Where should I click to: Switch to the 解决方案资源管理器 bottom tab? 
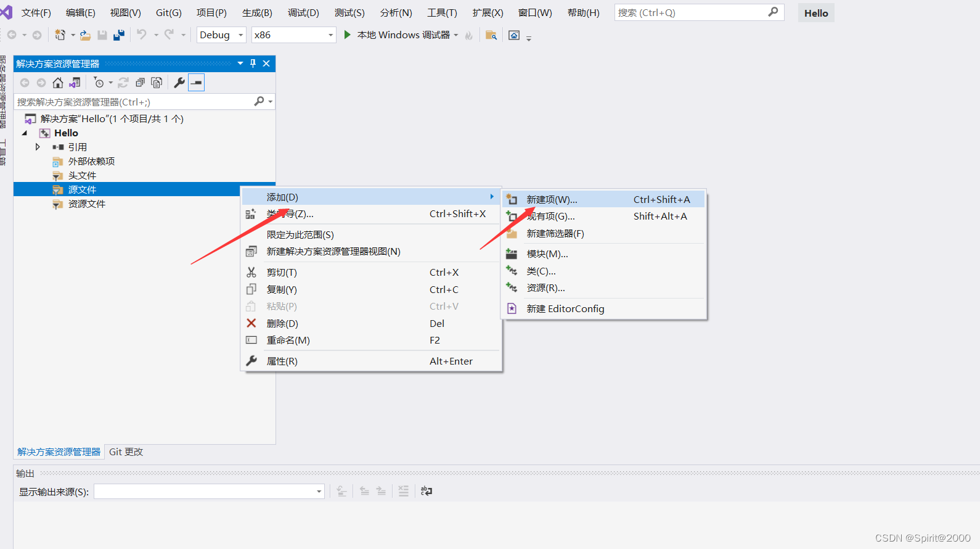click(59, 452)
